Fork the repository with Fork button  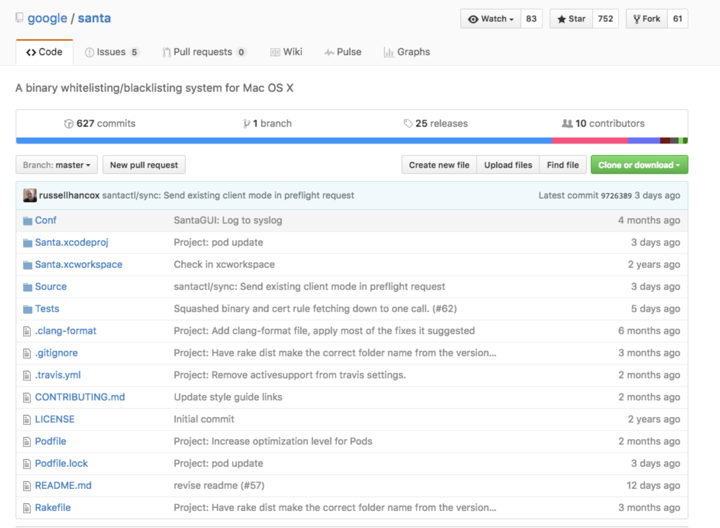[x=646, y=19]
